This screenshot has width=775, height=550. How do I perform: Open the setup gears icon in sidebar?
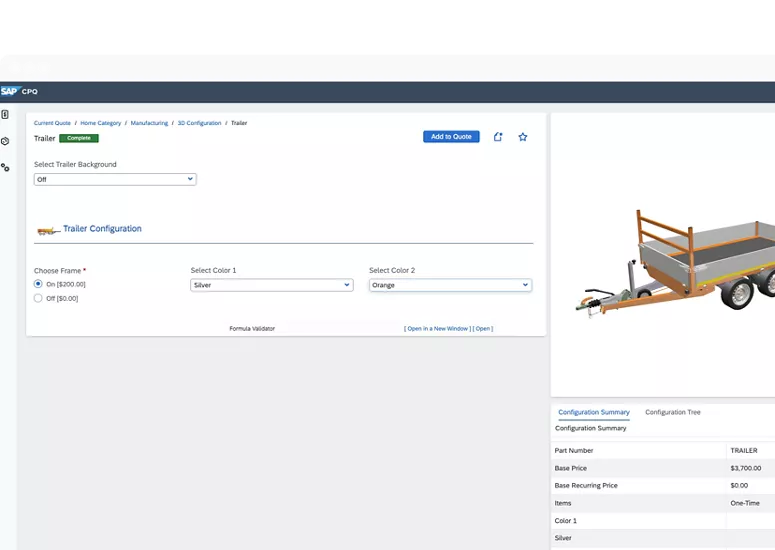click(5, 167)
